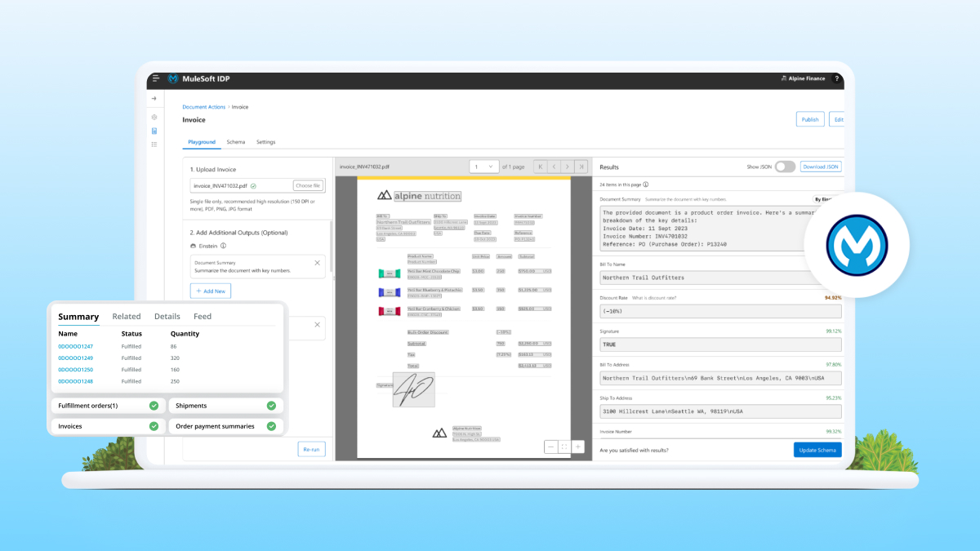Open the Alpine Finance organization selector
The width and height of the screenshot is (980, 551).
801,79
